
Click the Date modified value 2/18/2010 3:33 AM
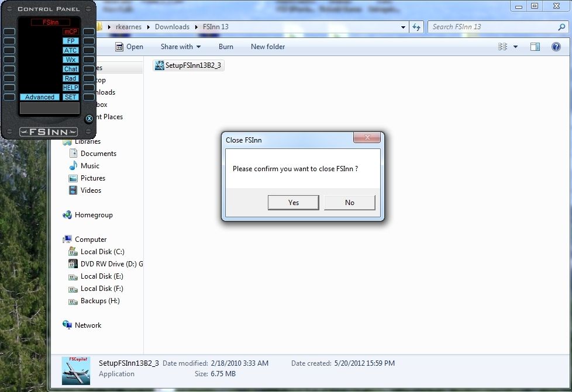[240, 363]
